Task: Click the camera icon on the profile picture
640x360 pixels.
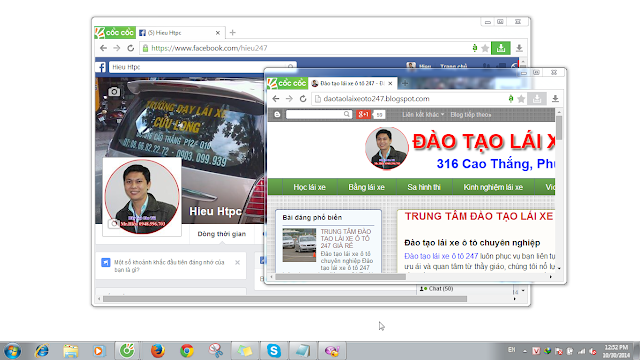Action: pos(113,224)
